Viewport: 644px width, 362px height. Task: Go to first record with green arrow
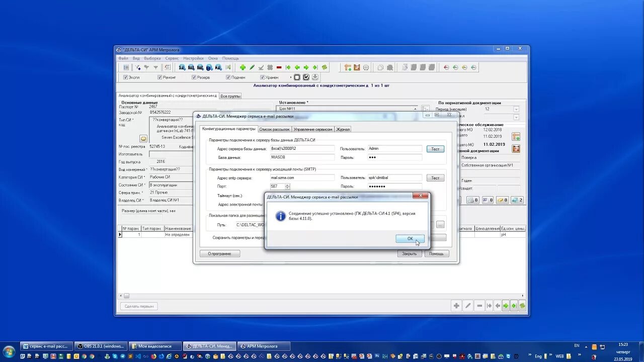coord(288,67)
